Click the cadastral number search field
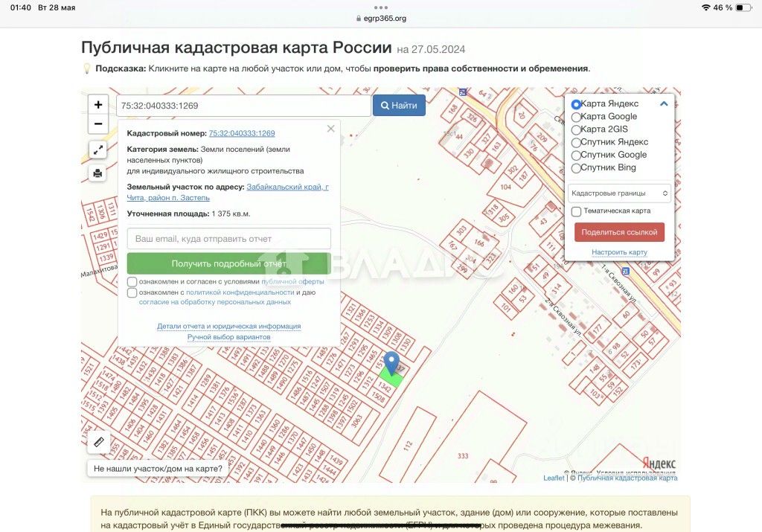The height and width of the screenshot is (532, 762). point(243,106)
